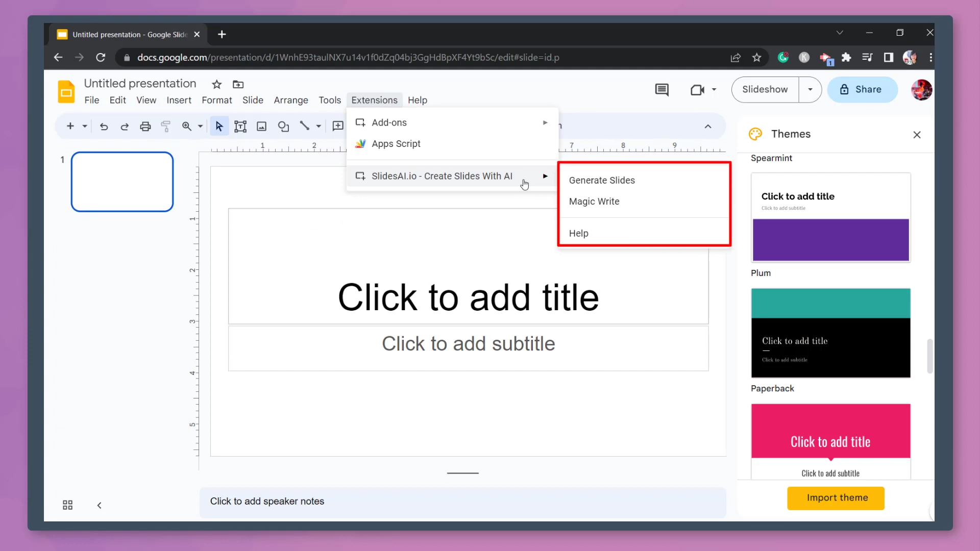Open the Insert image tool
This screenshot has height=551, width=980.
tap(261, 126)
